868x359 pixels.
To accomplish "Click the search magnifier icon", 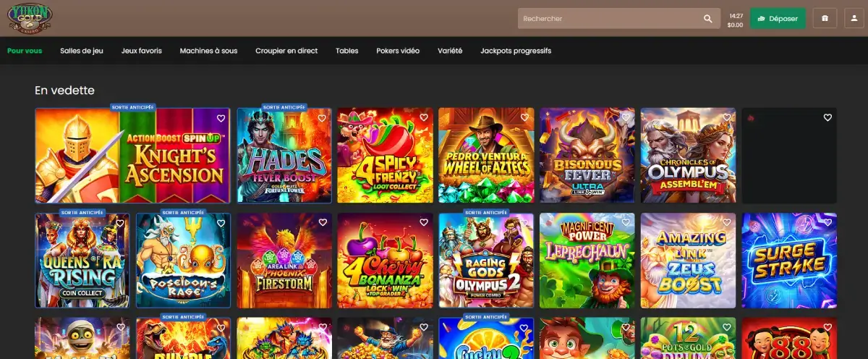I will coord(707,19).
